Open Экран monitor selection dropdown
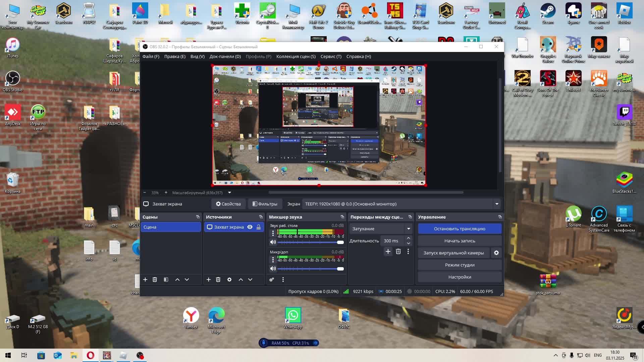The image size is (644, 362). 497,204
